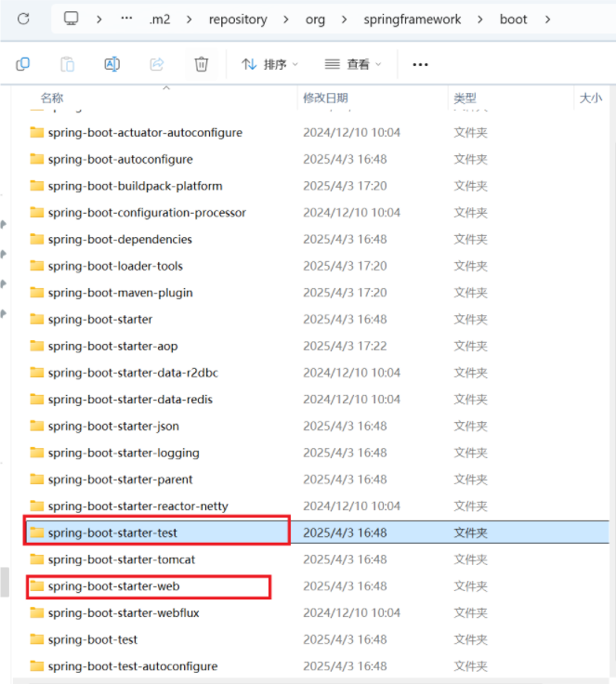Select folder icon of spring-boot-configuration-processor
This screenshot has width=616, height=684.
[36, 212]
